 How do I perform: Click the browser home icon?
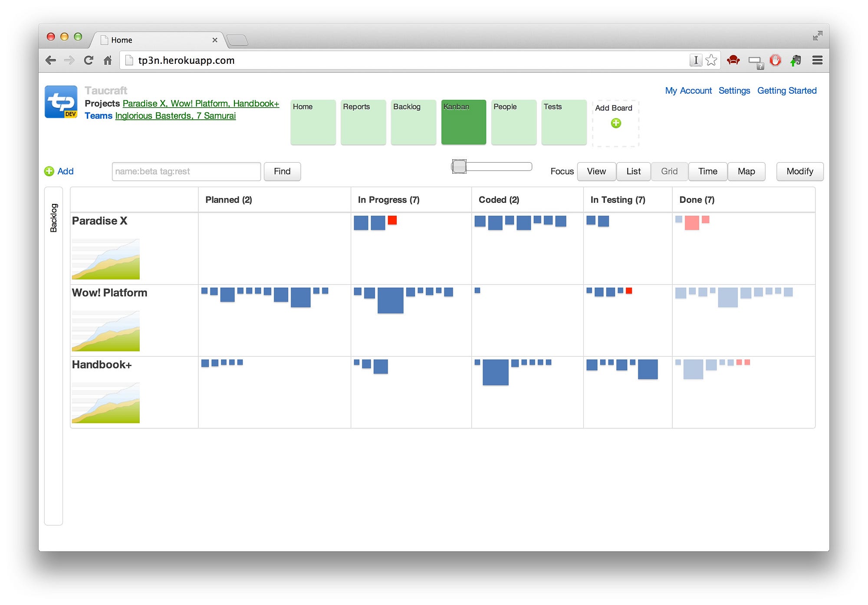pos(108,60)
